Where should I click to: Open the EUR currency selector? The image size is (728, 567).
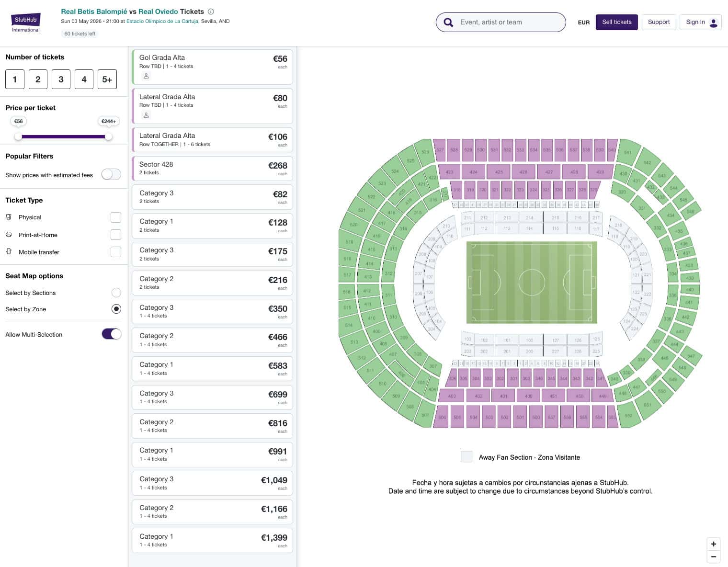tap(583, 23)
